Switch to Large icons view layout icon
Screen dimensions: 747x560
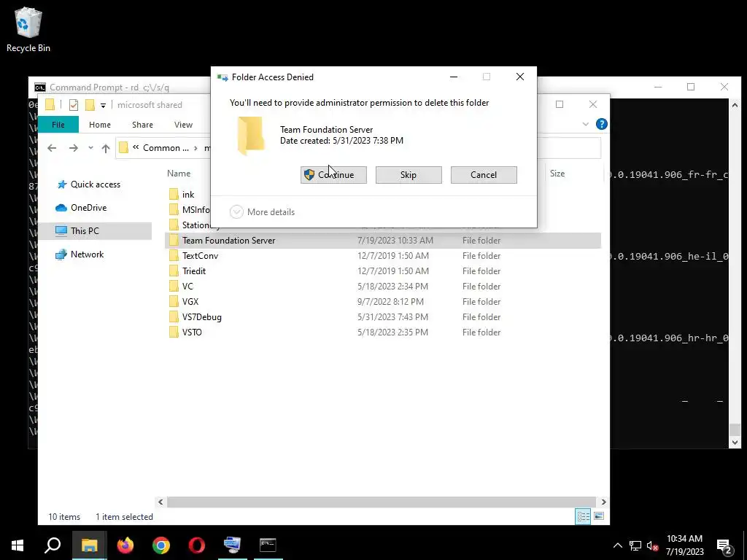coord(599,517)
